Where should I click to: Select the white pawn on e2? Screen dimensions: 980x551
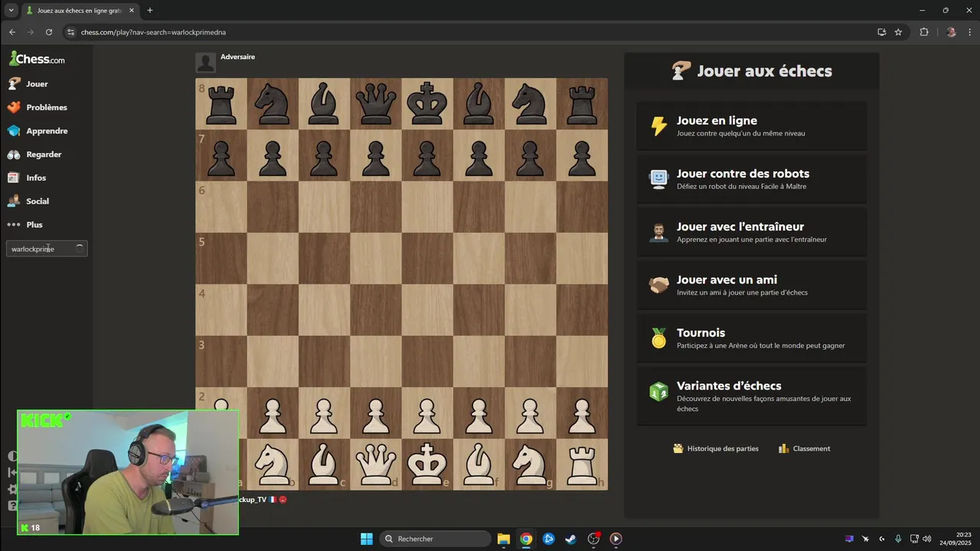(427, 413)
